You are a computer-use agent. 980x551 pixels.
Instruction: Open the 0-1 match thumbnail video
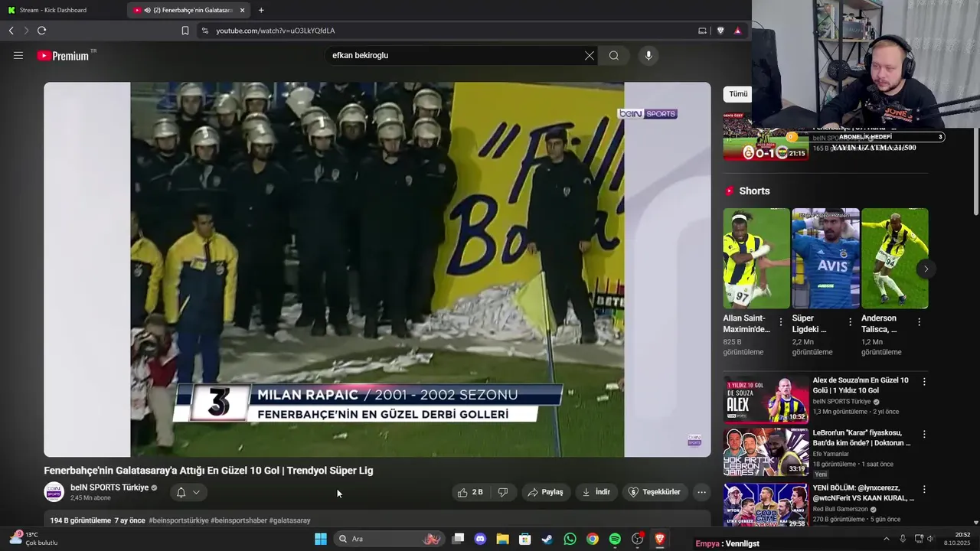coord(766,138)
